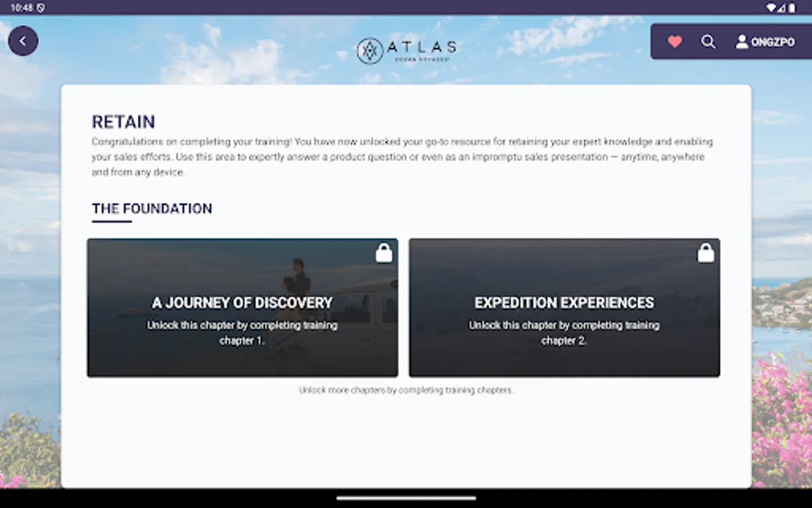Tap the 10:48 clock in status bar
The image size is (812, 508).
click(x=23, y=8)
